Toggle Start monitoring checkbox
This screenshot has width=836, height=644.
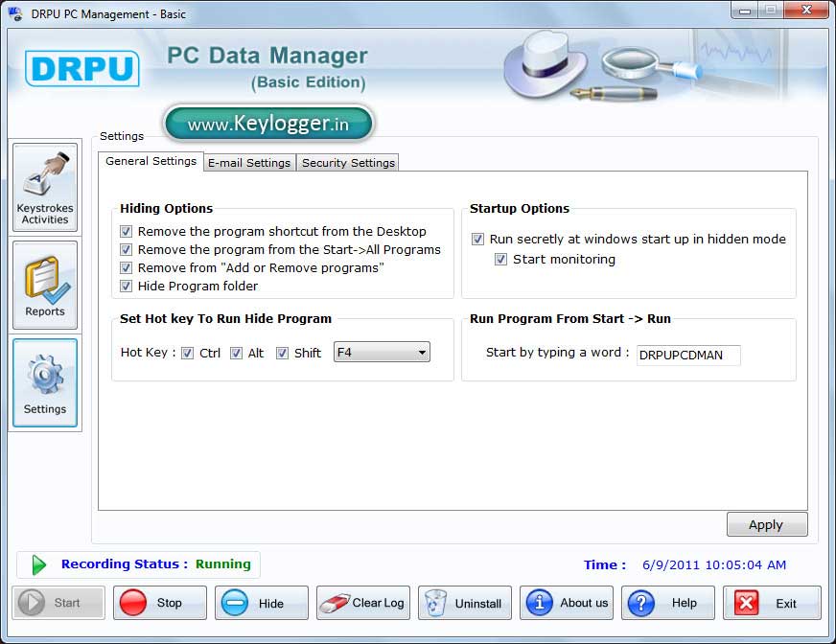500,259
